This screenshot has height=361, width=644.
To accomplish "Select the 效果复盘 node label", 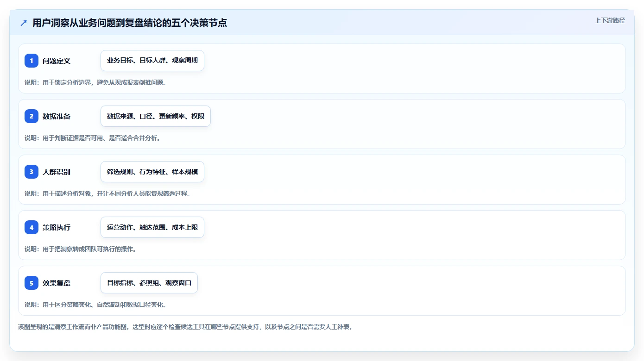I will click(57, 283).
